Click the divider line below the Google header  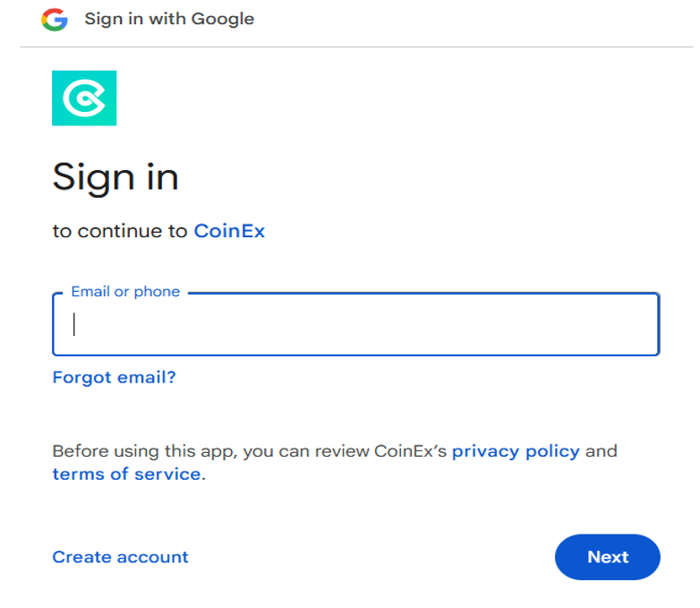pos(355,47)
